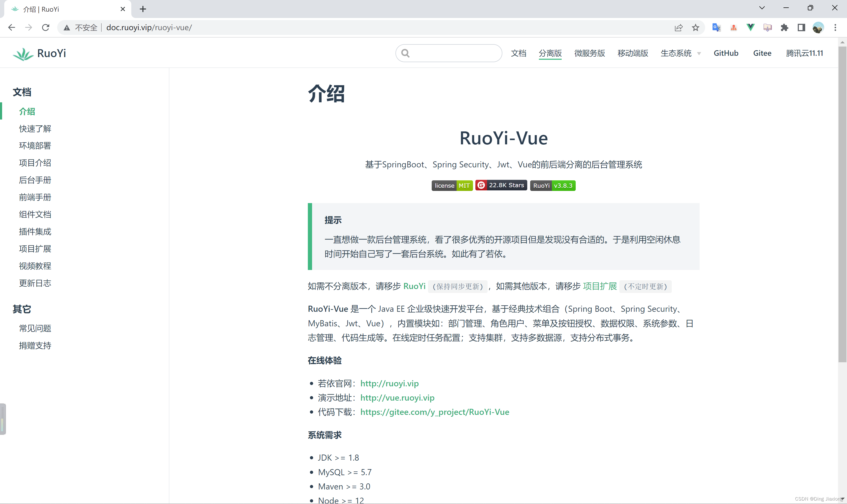Open the http://vue.ruoyi.vip demo link
The height and width of the screenshot is (504, 847).
pos(397,398)
